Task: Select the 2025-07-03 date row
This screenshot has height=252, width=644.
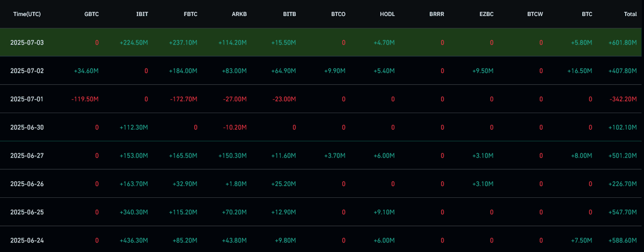Action: pyautogui.click(x=320, y=42)
